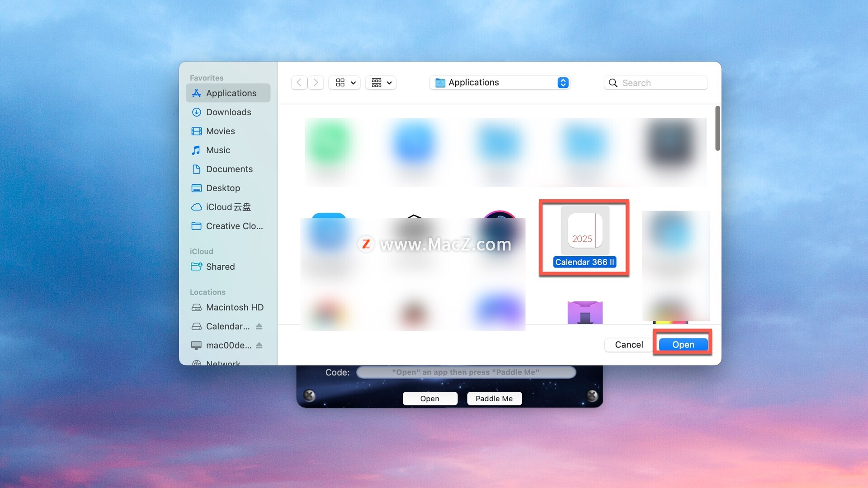Select Macintosh HD under Locations
The image size is (868, 488).
coord(228,307)
